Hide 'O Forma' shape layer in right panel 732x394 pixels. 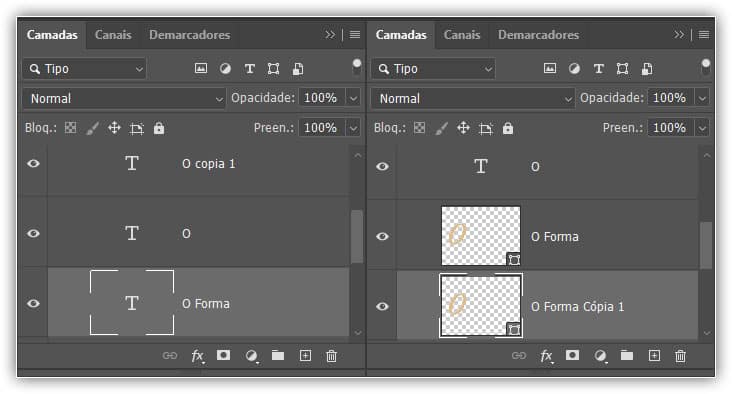(382, 236)
